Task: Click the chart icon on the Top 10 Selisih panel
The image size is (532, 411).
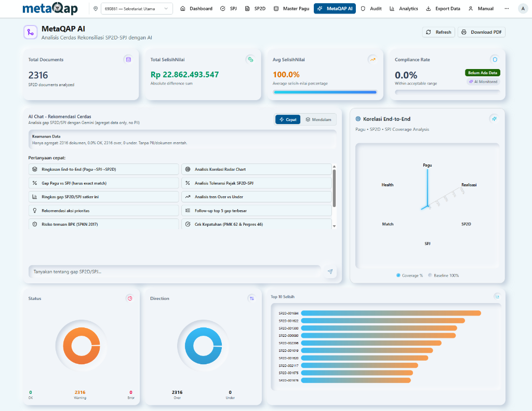Action: [496, 296]
